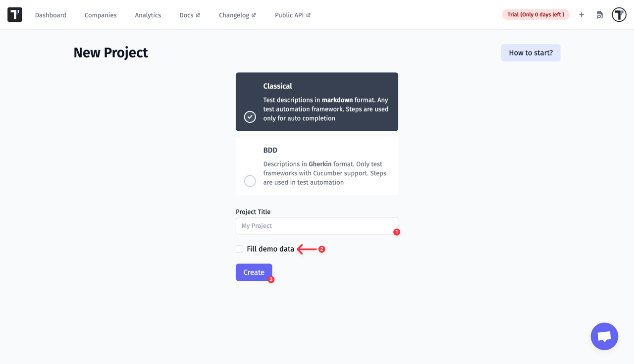Viewport: 634px width, 364px height.
Task: Switch to the Analytics section
Action: pyautogui.click(x=148, y=15)
